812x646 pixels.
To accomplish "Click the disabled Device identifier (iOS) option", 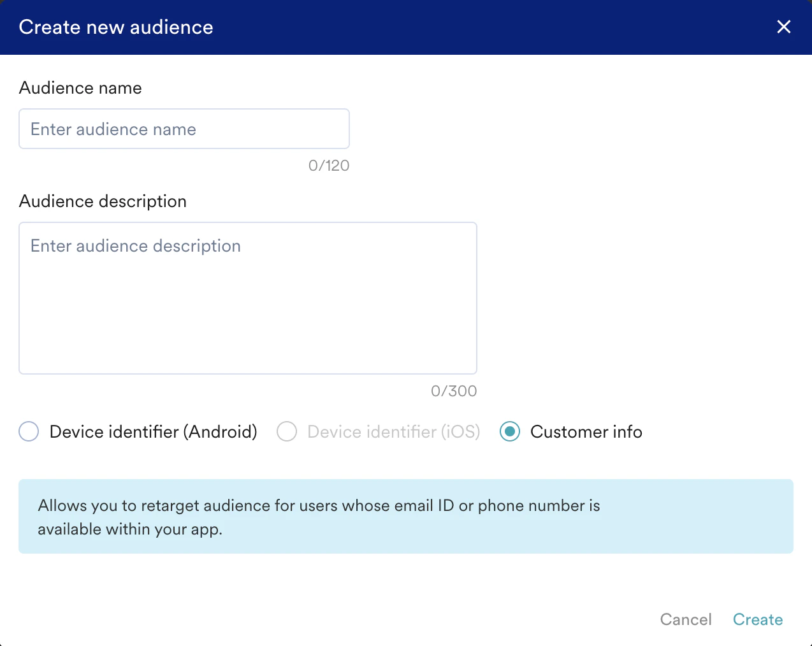I will [286, 431].
